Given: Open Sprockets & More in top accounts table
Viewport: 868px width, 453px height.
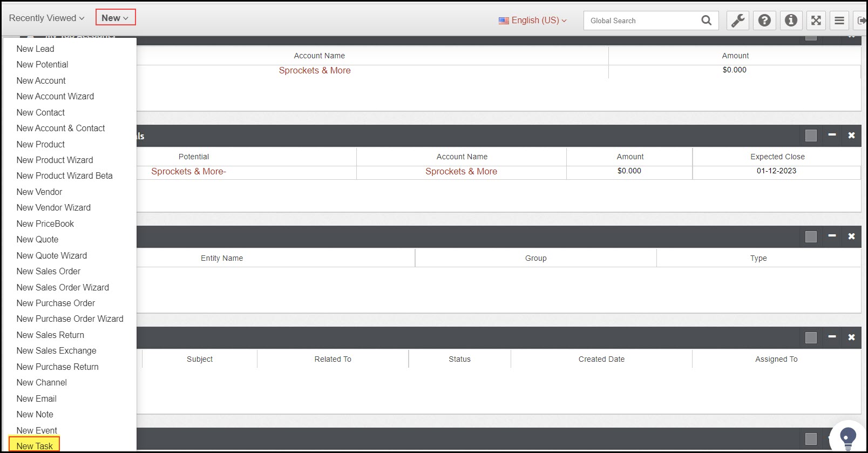Looking at the screenshot, I should pos(315,70).
